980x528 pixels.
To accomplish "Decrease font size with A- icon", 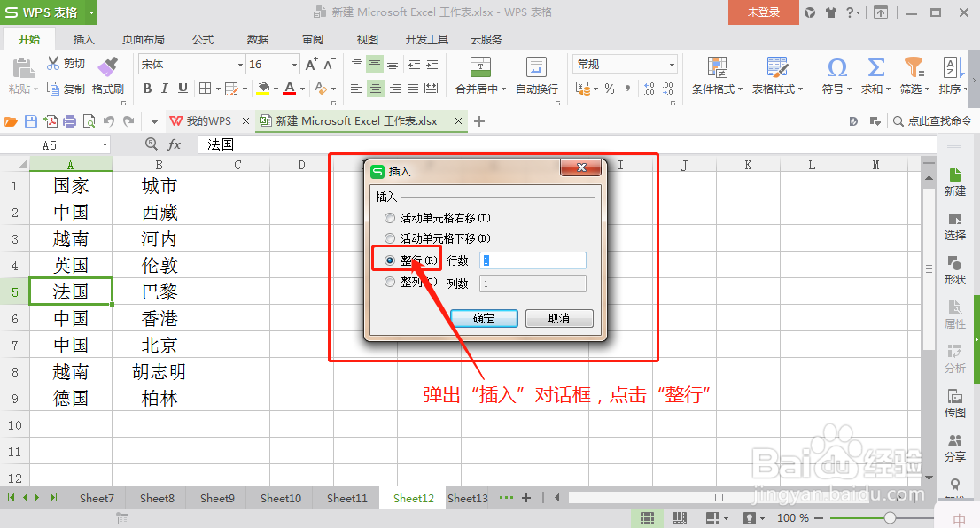I will pyautogui.click(x=330, y=64).
